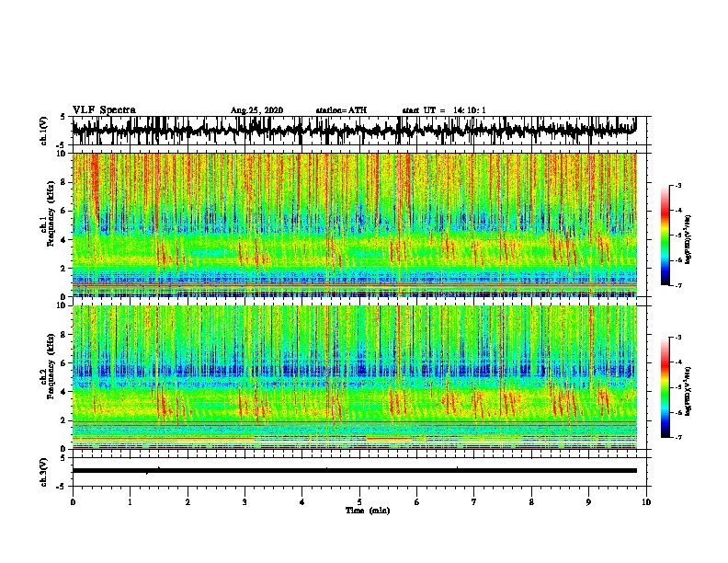
Task: Click the ch.1 colorbar 'log(PSD)' label
Action: [x=688, y=239]
